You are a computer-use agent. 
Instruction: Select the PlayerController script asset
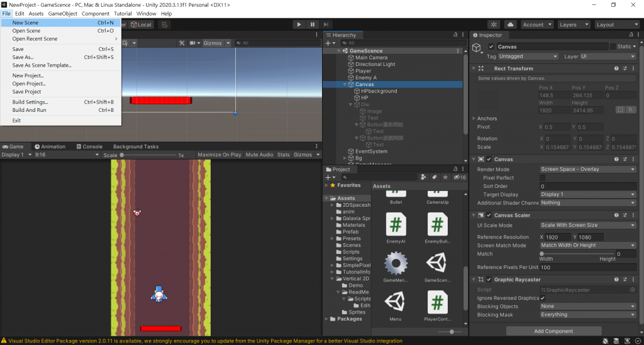pos(438,305)
